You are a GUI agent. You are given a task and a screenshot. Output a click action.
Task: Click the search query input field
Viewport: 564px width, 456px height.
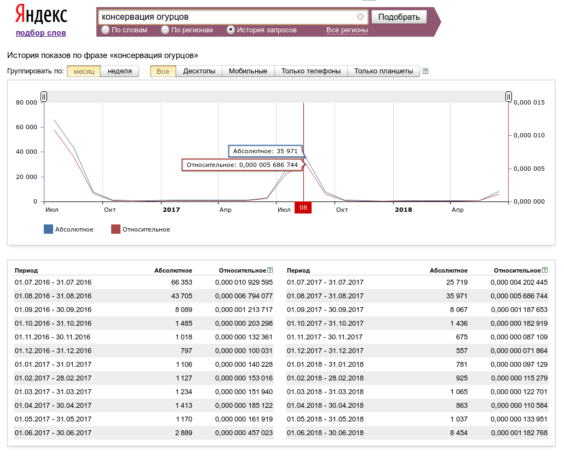click(228, 17)
